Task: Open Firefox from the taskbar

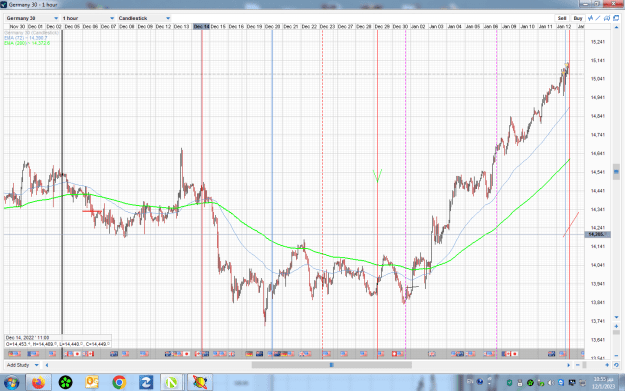Action: point(39,383)
